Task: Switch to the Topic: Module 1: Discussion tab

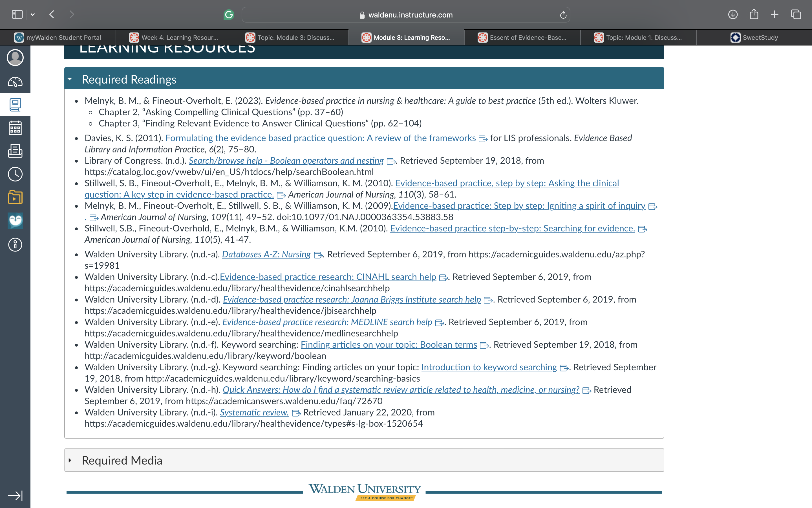Action: pyautogui.click(x=638, y=38)
